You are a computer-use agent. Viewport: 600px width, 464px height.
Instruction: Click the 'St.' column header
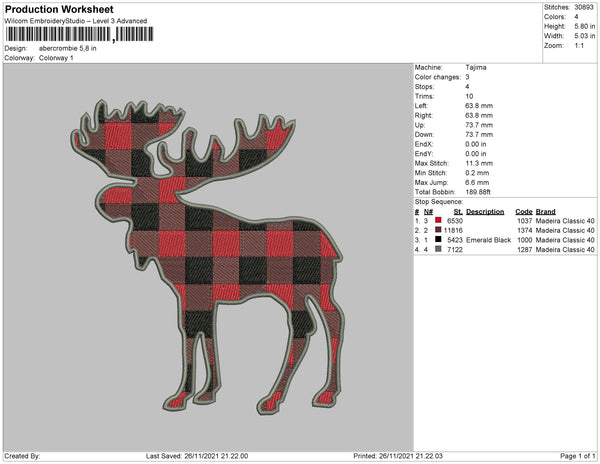coord(458,212)
